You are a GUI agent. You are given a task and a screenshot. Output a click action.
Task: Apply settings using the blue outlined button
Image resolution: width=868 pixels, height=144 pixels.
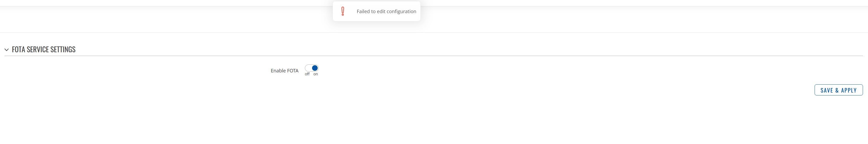838,90
